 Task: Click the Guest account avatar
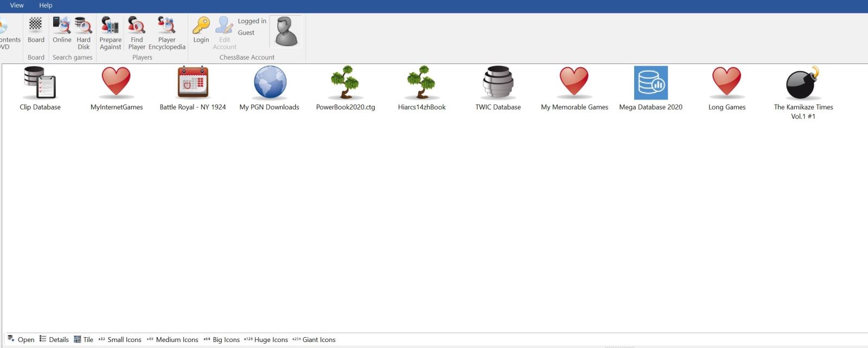pos(286,31)
